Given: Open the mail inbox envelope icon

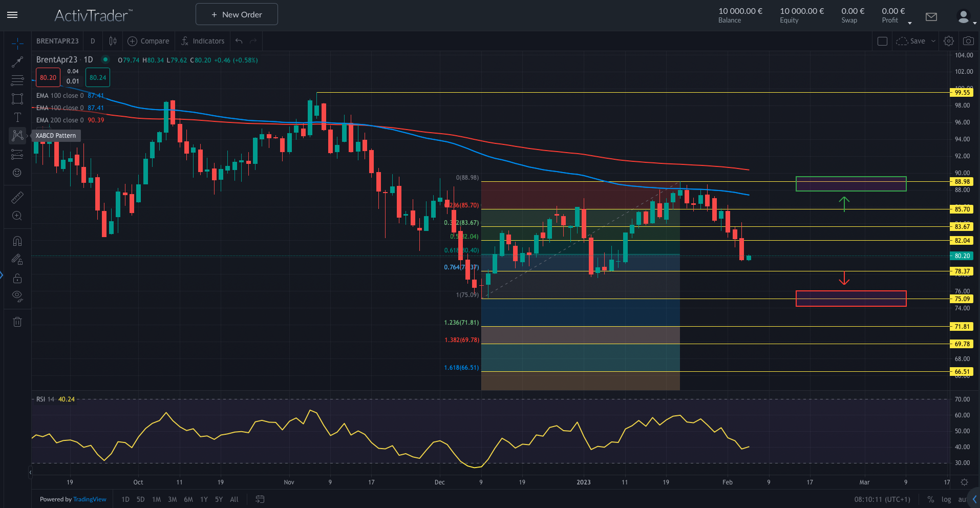Looking at the screenshot, I should pyautogui.click(x=931, y=17).
